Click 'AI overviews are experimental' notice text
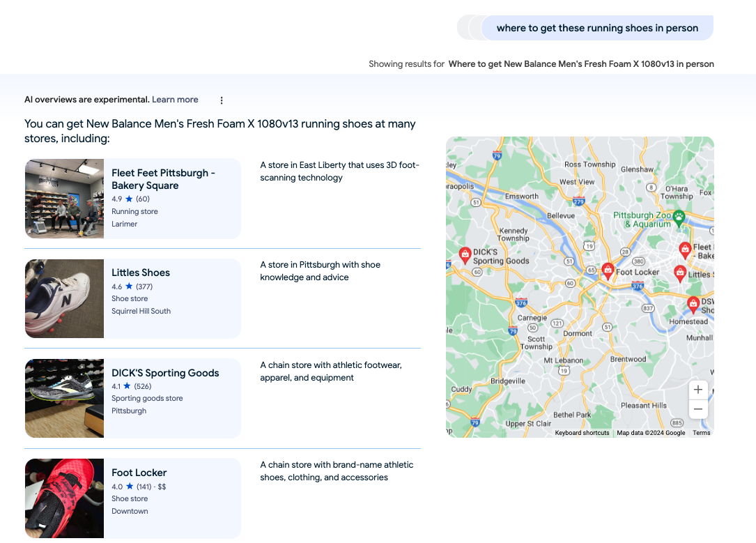Screen dimensions: 756x543 click(x=87, y=100)
